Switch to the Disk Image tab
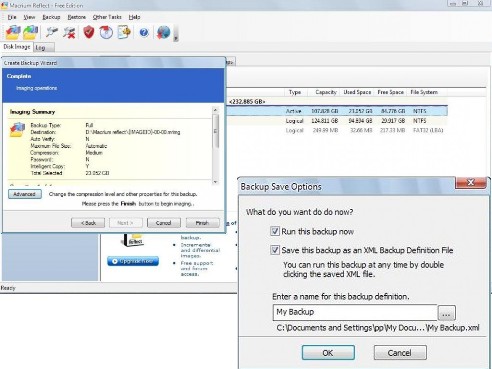 17,47
